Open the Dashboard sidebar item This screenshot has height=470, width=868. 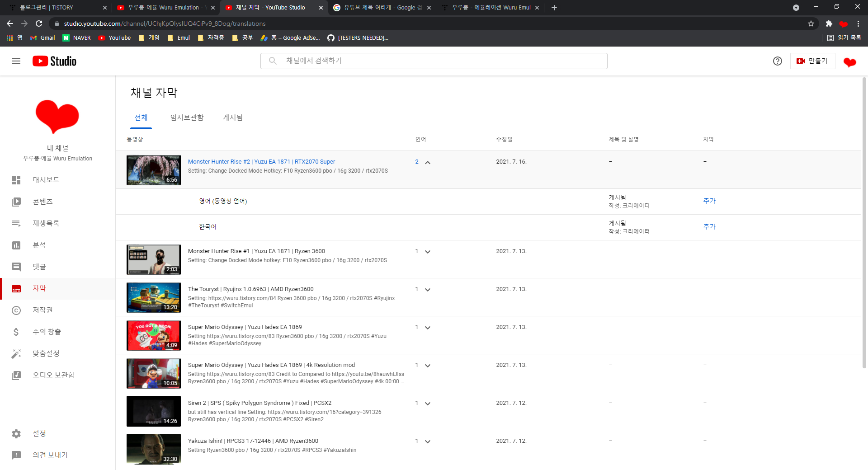tap(57, 180)
